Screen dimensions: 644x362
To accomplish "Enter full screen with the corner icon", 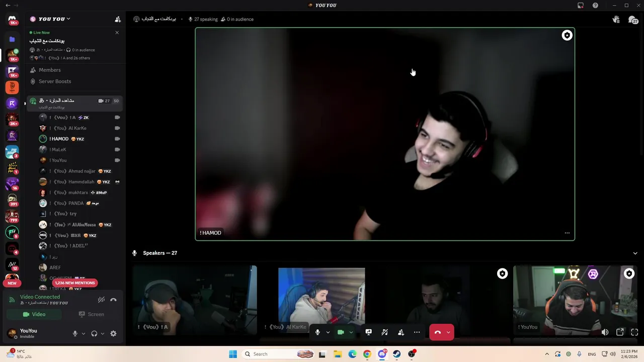I will pos(634,332).
